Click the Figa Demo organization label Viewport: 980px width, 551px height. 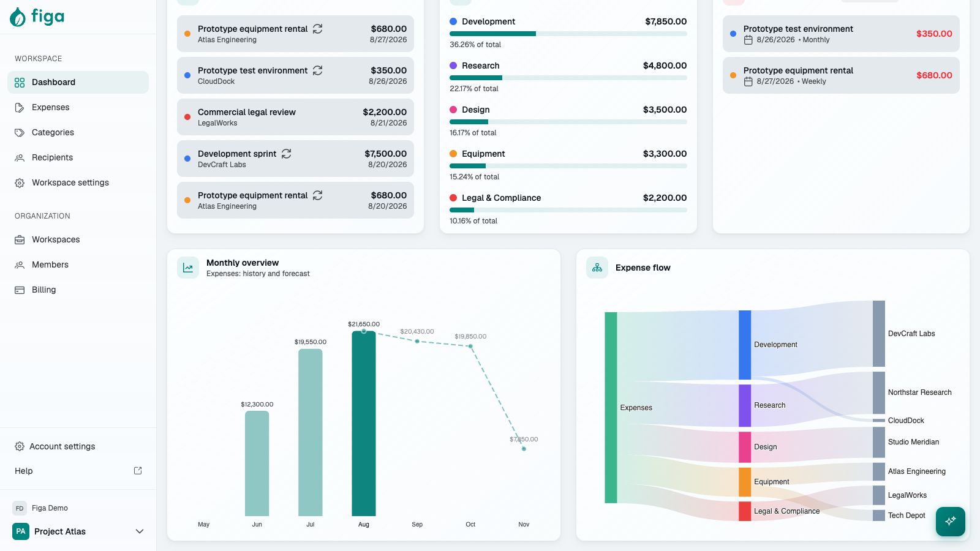pyautogui.click(x=50, y=508)
